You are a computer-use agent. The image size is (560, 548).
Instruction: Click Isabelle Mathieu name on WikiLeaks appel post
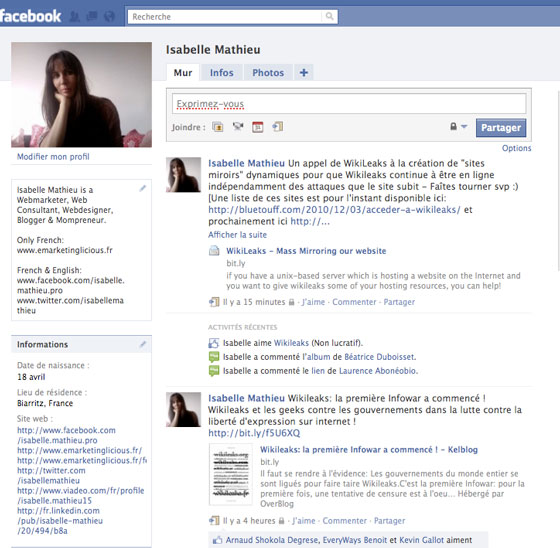click(x=246, y=163)
